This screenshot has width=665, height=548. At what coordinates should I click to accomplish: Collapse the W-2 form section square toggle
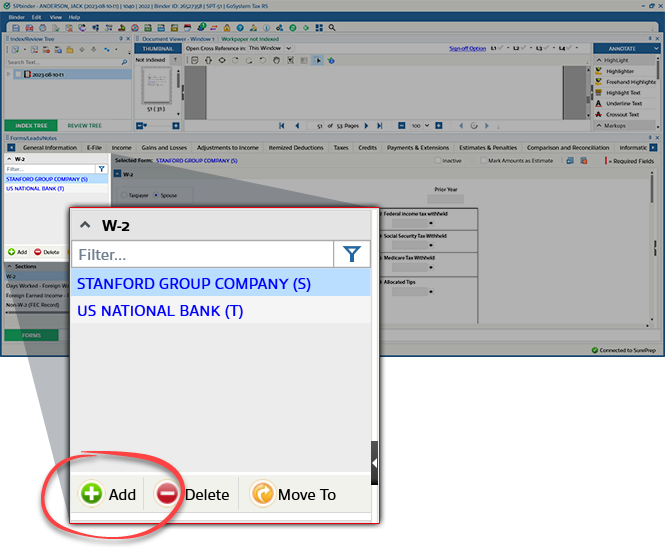117,174
